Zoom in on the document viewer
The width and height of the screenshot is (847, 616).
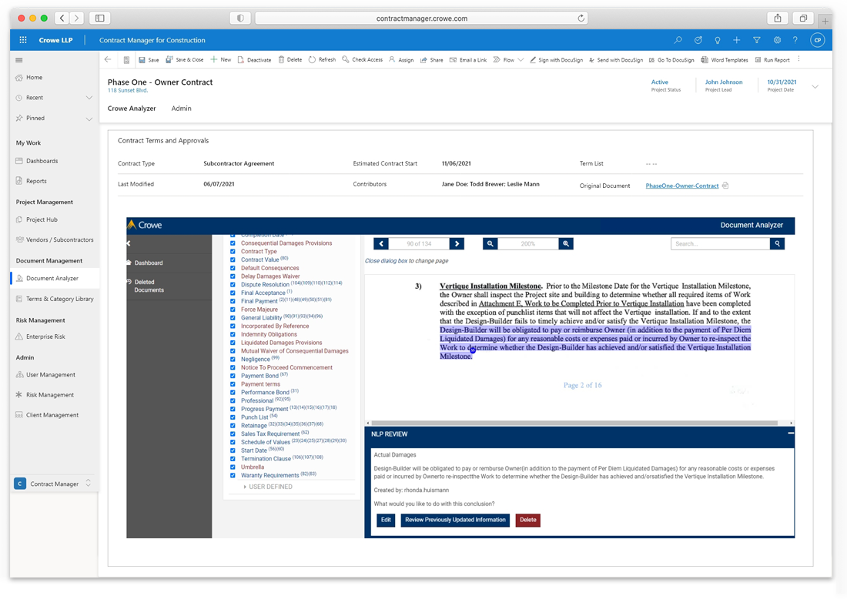[x=566, y=243]
